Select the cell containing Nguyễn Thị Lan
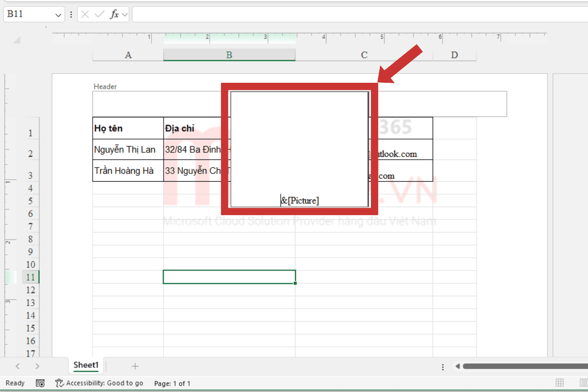This screenshot has width=588, height=392. point(125,149)
